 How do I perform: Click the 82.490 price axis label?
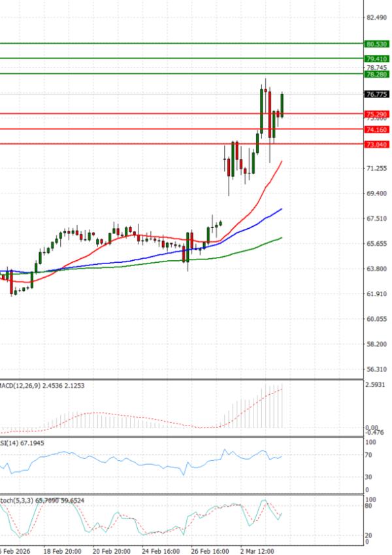377,18
